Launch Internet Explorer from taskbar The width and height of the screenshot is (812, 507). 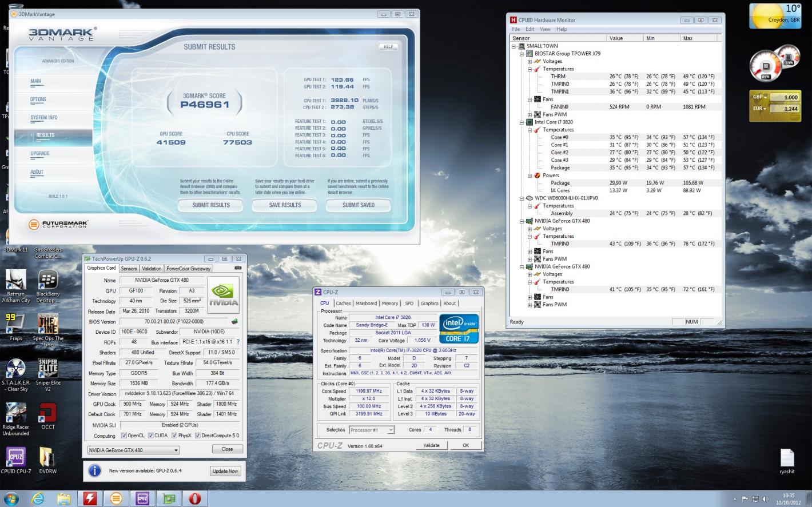(x=38, y=498)
